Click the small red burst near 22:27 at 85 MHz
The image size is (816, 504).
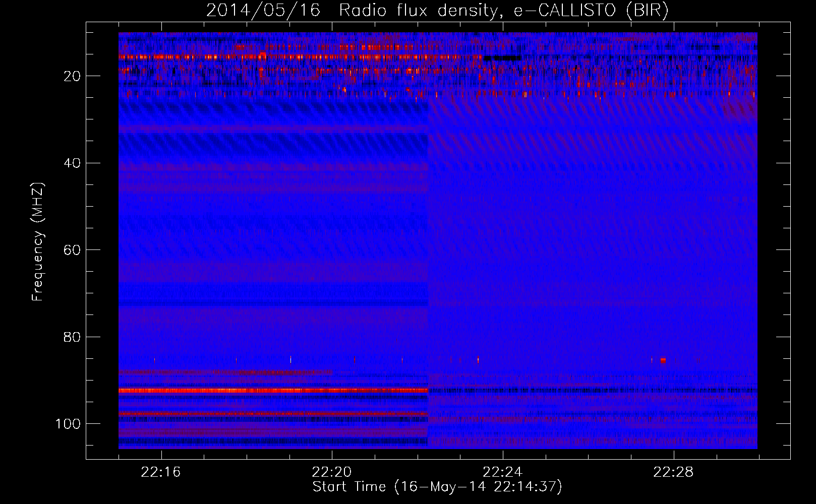[x=663, y=360]
